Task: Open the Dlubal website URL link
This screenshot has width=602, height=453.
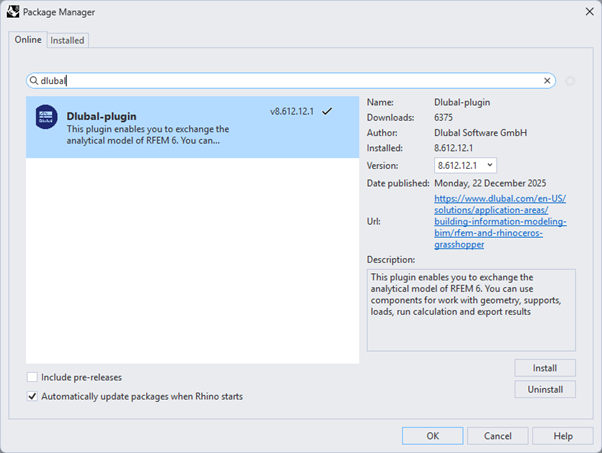Action: (500, 221)
